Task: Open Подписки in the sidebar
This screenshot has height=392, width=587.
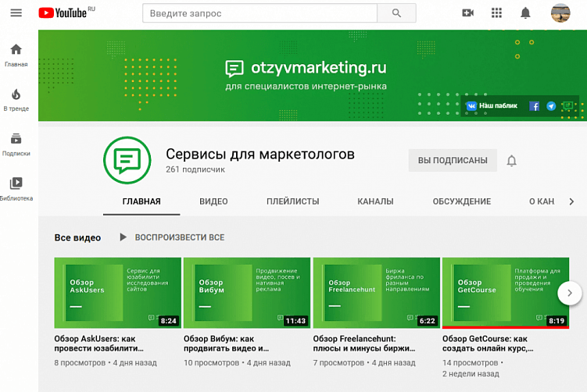Action: tap(16, 144)
